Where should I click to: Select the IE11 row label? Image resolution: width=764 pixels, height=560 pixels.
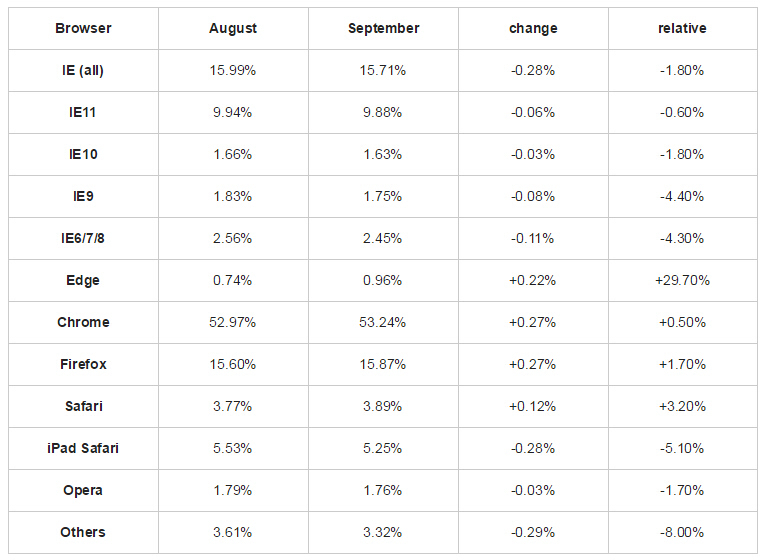tap(83, 112)
